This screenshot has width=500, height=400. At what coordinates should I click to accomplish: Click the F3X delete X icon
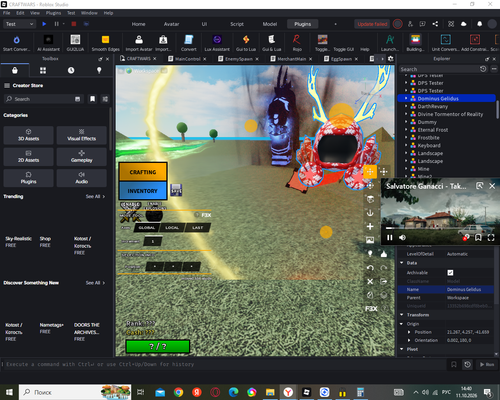pyautogui.click(x=370, y=281)
